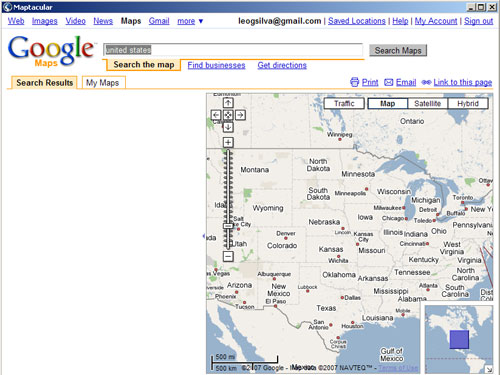Open Gmail link

click(x=159, y=21)
